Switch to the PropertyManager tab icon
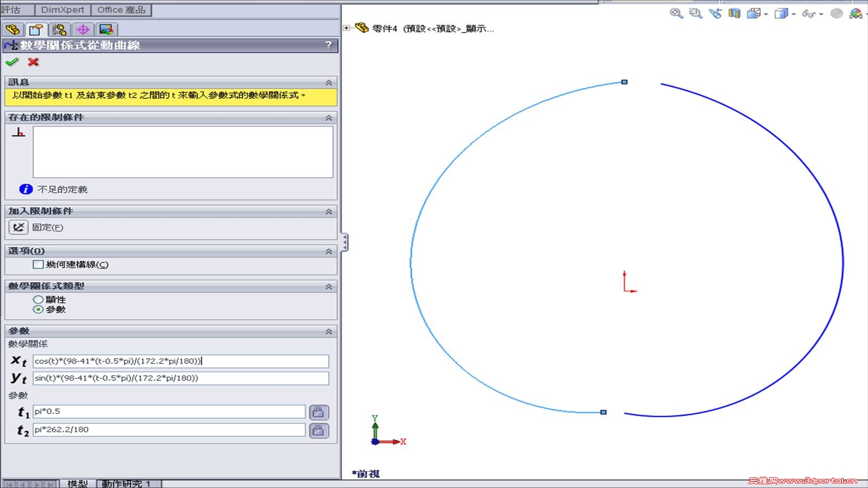868x488 pixels. click(x=36, y=29)
